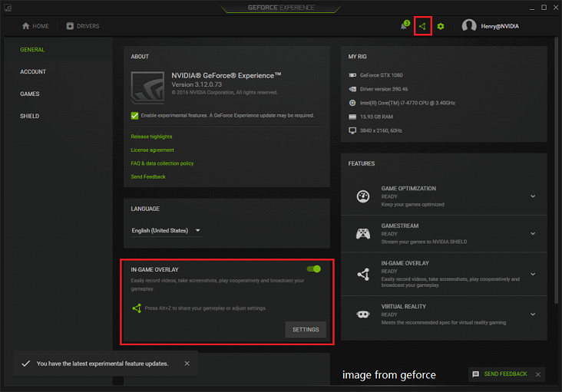This screenshot has height=392, width=562.
Task: Click the GeForce GTX 1080 text
Action: click(382, 75)
